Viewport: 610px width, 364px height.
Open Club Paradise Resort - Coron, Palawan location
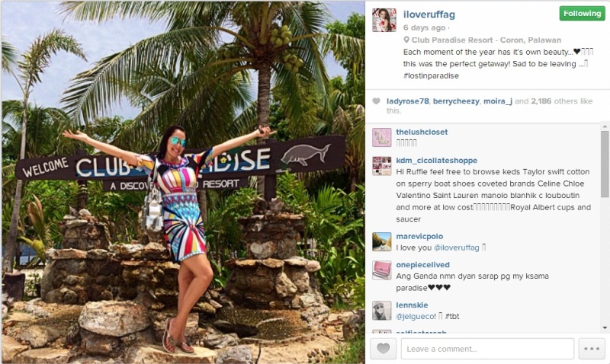(x=486, y=40)
